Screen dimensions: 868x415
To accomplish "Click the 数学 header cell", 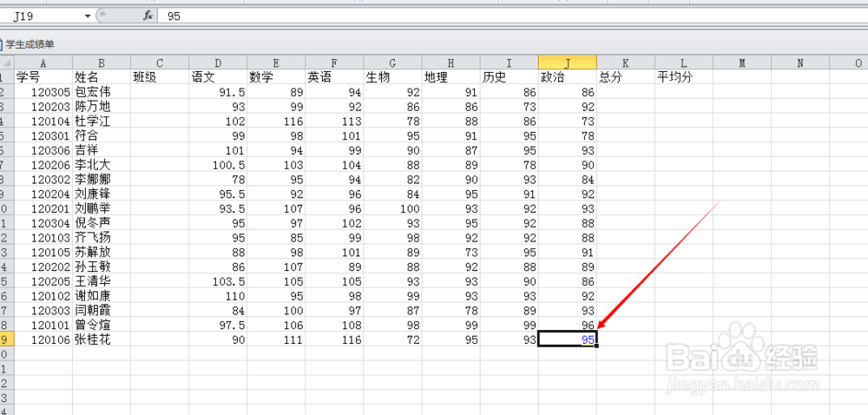I will point(276,77).
